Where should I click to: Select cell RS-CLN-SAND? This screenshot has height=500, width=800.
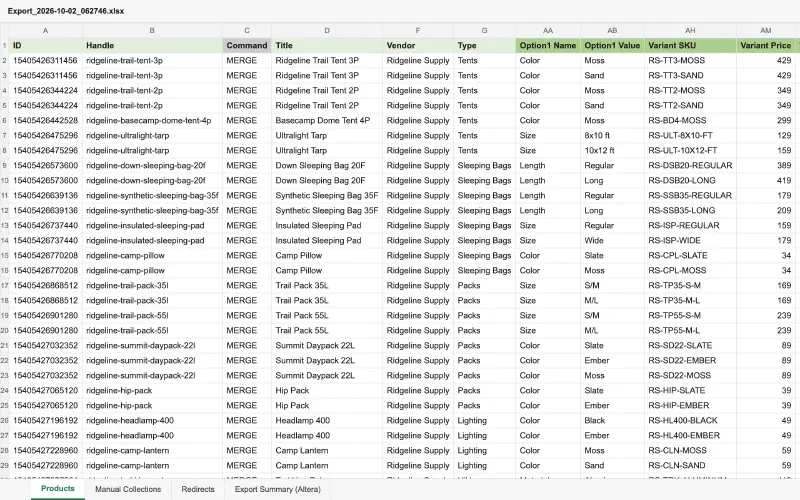690,465
